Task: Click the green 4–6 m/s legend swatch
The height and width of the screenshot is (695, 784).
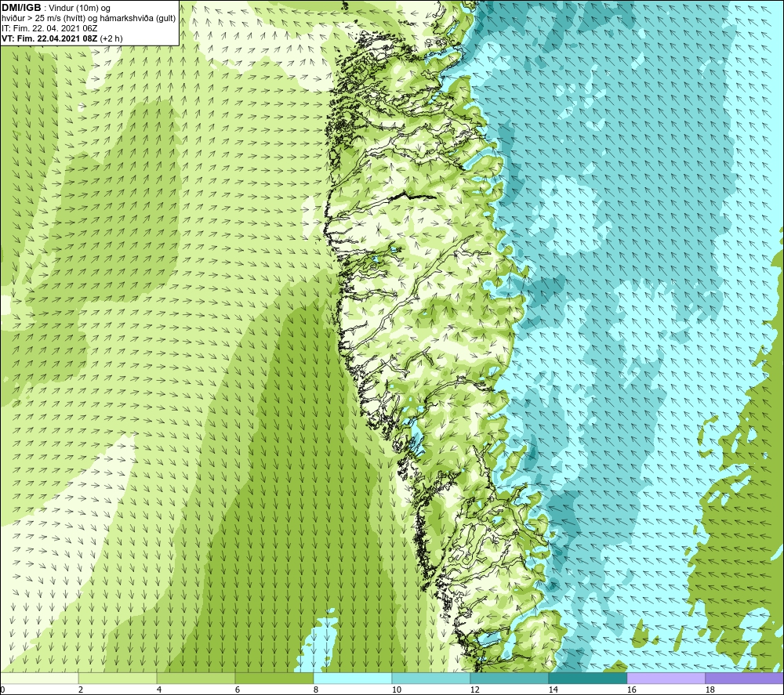Action: coord(196,678)
